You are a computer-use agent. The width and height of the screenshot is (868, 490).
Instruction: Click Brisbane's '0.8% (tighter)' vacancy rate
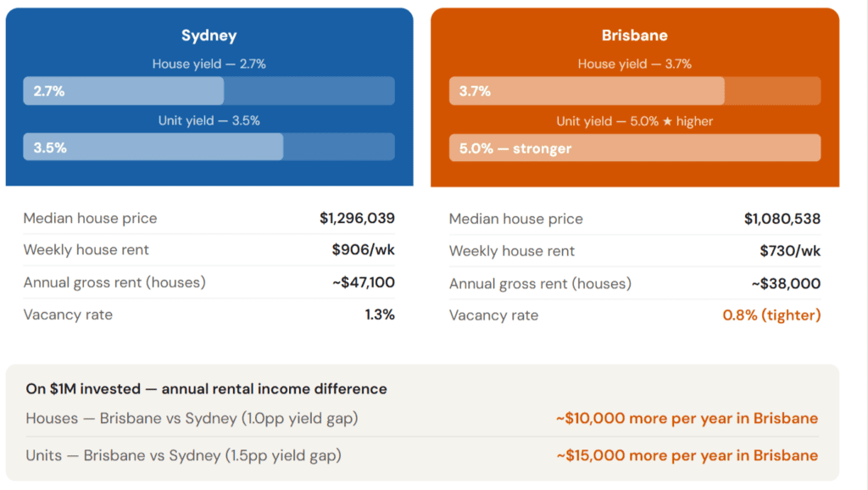tap(771, 315)
